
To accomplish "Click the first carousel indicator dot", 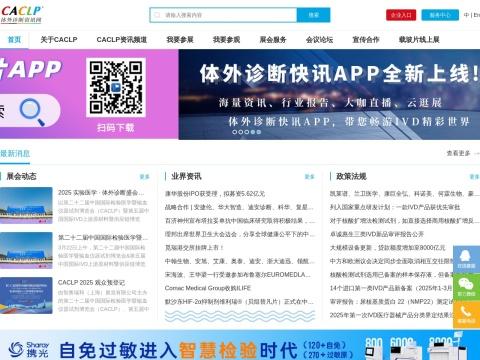I will 234,132.
